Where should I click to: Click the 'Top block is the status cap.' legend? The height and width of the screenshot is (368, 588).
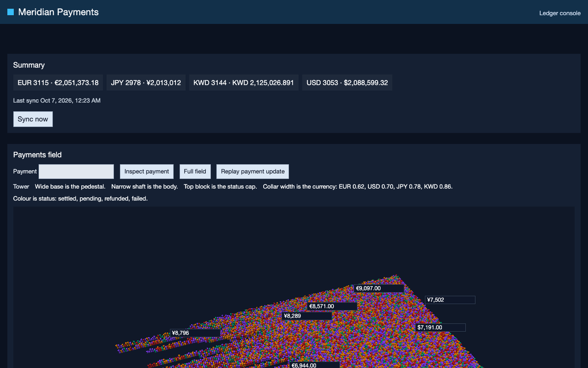[220, 186]
